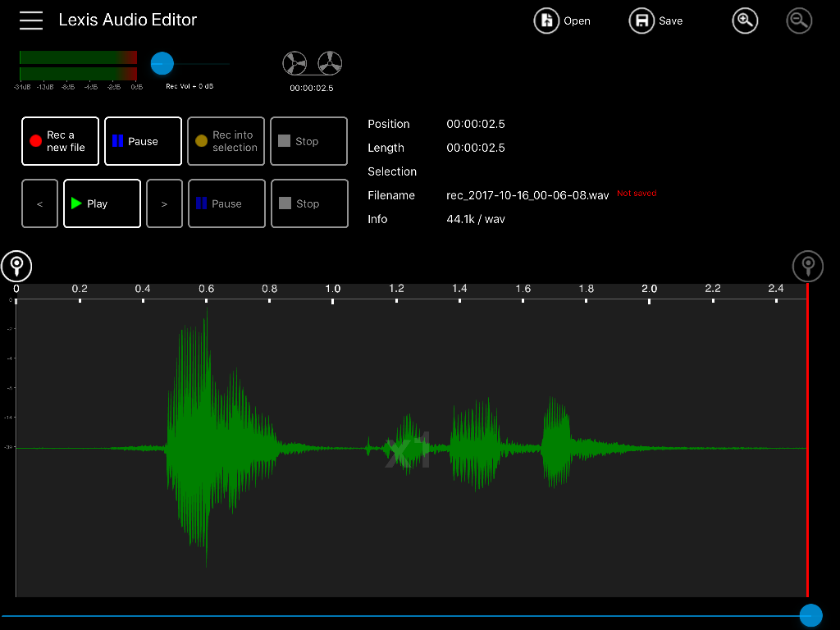Click the left marker pin icon
This screenshot has height=630, width=840.
click(16, 266)
